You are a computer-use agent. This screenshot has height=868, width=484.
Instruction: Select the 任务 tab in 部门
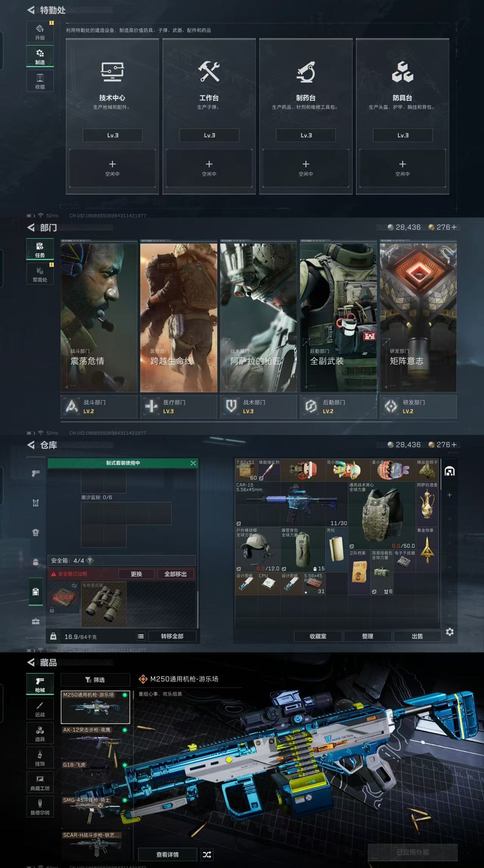40,250
